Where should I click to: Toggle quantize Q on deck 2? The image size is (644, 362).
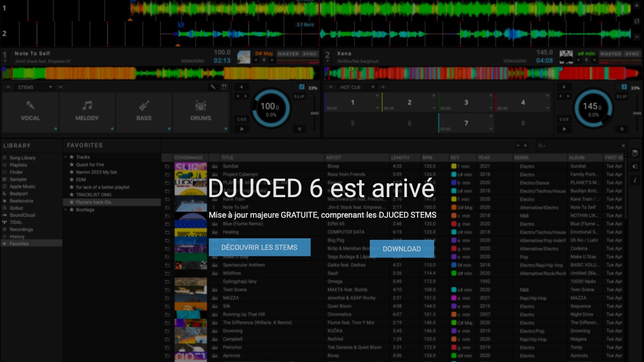click(x=622, y=129)
